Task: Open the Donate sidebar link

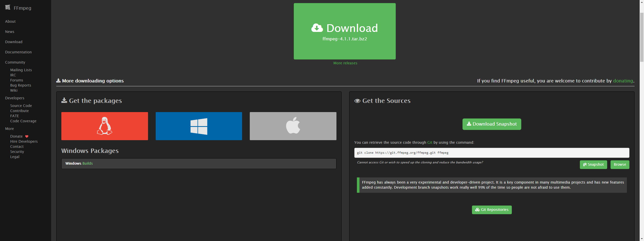Action: point(16,136)
